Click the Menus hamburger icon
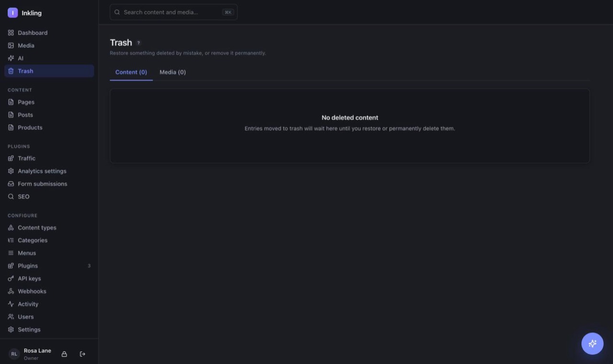The image size is (613, 364). [11, 253]
